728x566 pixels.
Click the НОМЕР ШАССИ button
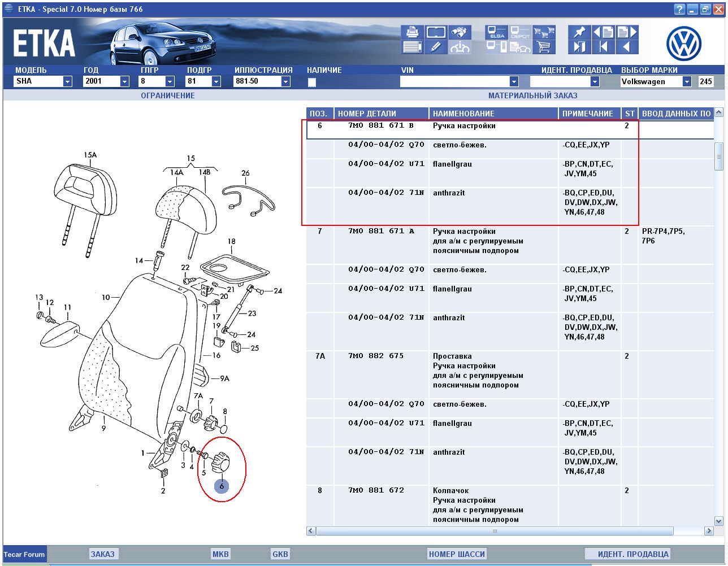coord(457,554)
